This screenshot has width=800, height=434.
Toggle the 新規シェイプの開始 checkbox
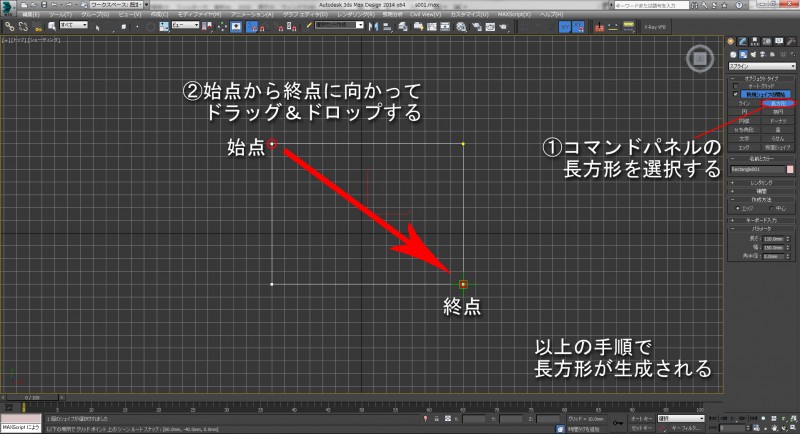(x=735, y=93)
